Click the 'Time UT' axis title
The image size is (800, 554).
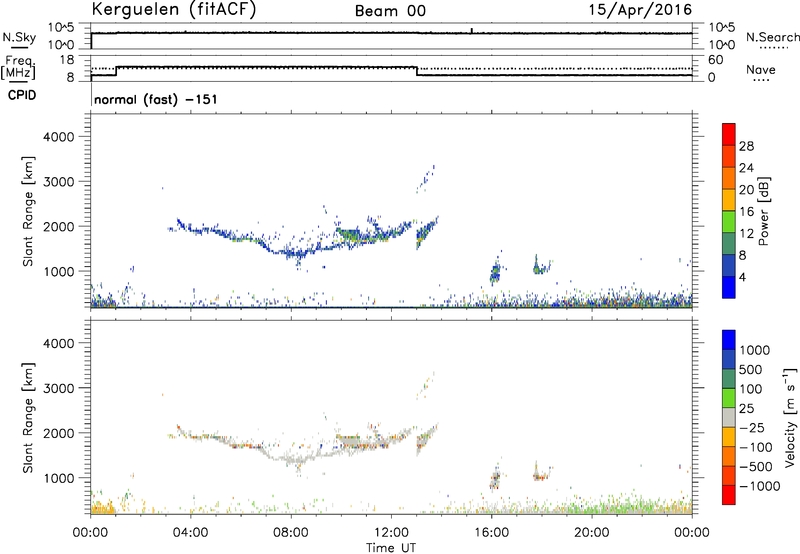[x=391, y=548]
